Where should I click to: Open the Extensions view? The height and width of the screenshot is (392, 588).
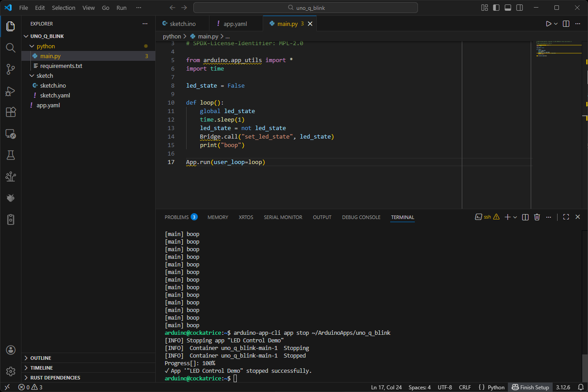(11, 112)
